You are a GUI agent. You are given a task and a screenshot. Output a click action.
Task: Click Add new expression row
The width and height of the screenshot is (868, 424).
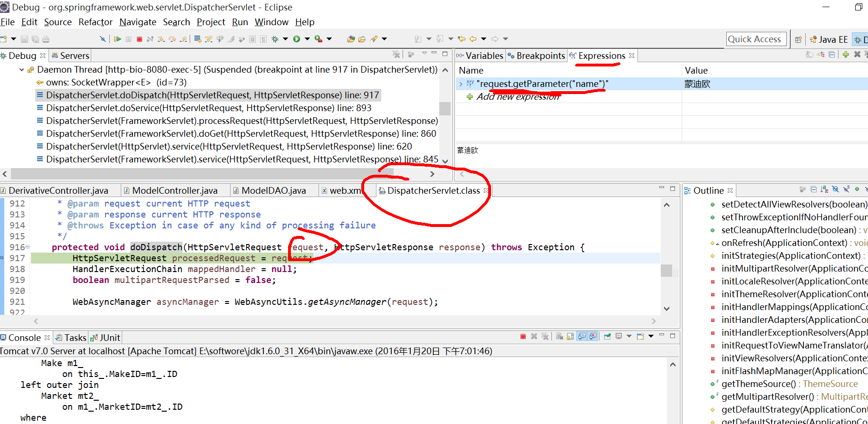tap(518, 96)
